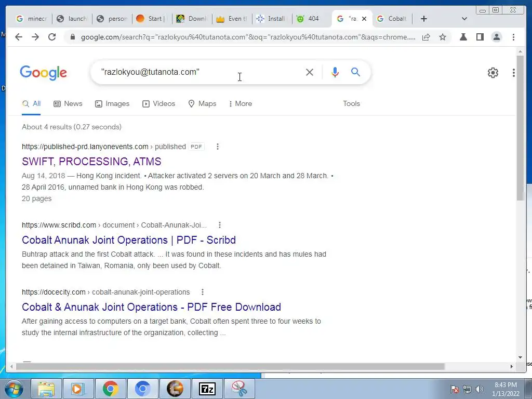Clear the Google search box
Viewport: 532px width, 399px height.
tap(310, 72)
